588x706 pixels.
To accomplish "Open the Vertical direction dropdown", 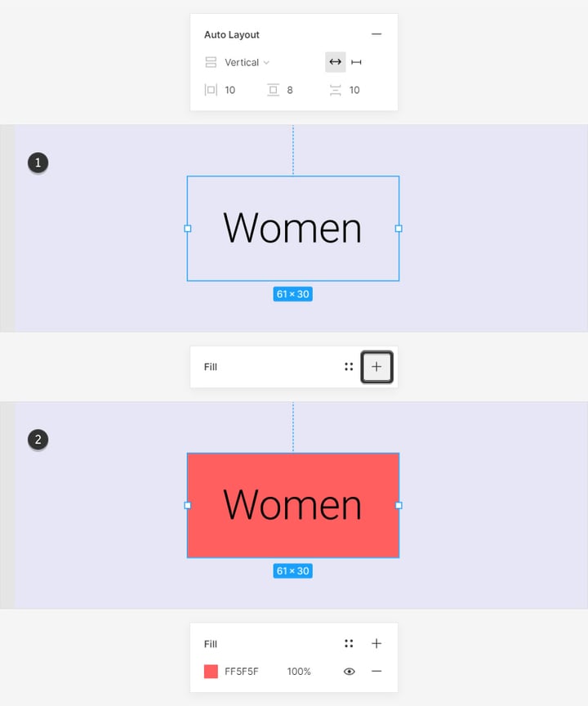I will click(x=243, y=62).
